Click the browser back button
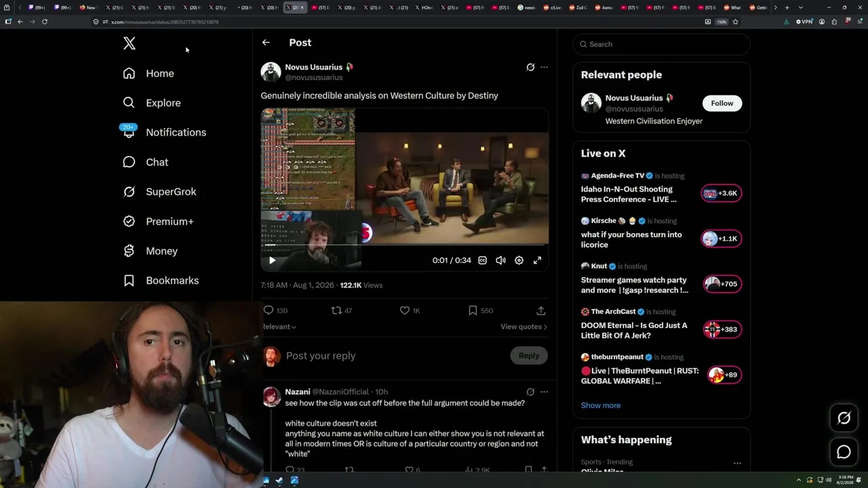The width and height of the screenshot is (868, 488). (x=20, y=22)
